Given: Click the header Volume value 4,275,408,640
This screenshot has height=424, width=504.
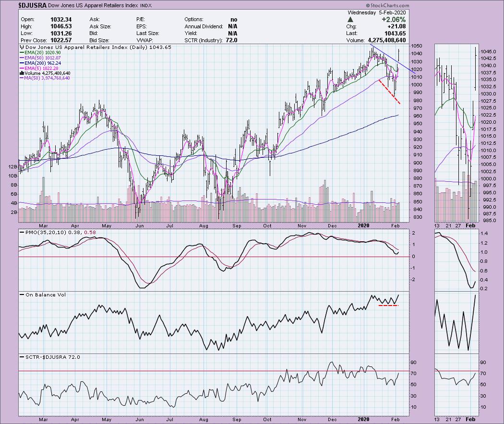Looking at the screenshot, I should pos(387,40).
